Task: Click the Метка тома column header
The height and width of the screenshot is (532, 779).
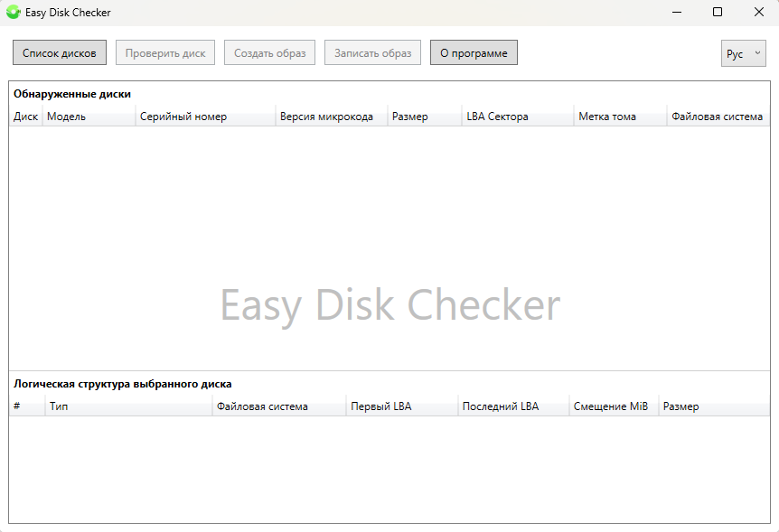Action: [x=621, y=117]
